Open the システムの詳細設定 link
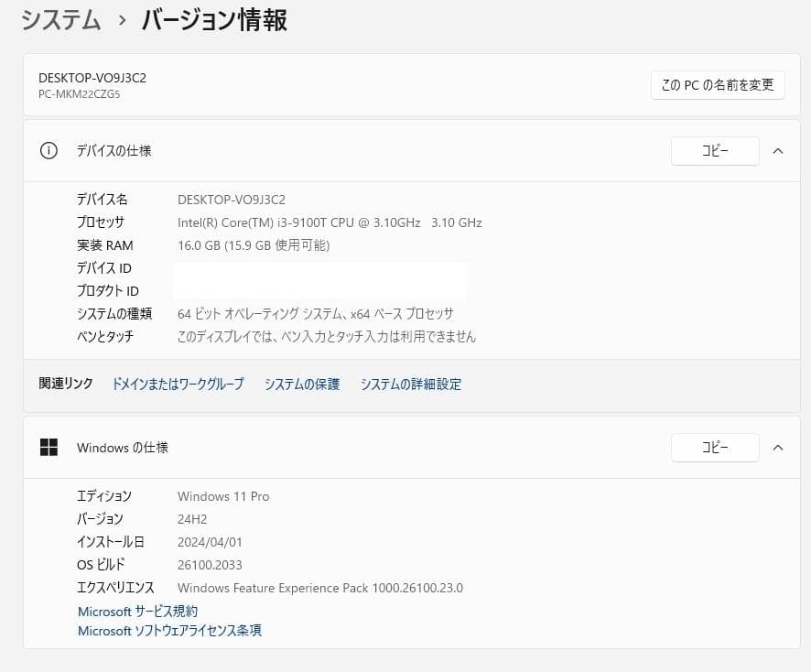This screenshot has height=672, width=811. click(x=410, y=385)
